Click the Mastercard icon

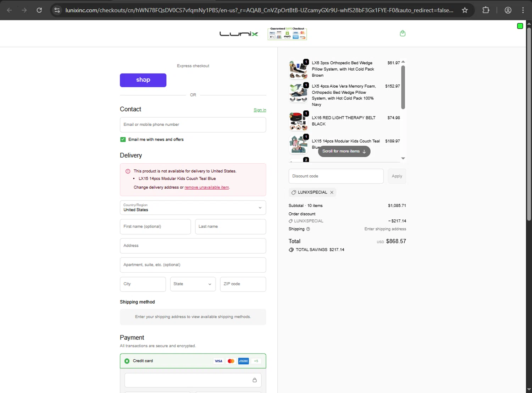pyautogui.click(x=231, y=361)
